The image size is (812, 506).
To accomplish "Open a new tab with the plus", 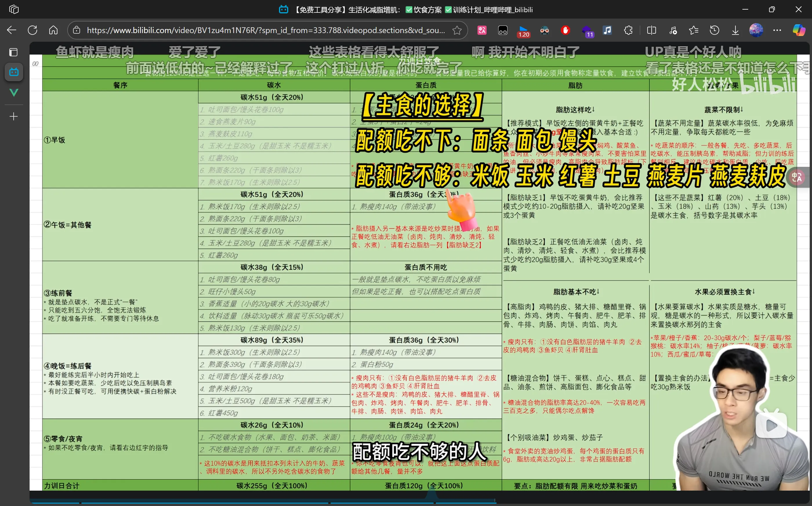I will click(x=14, y=116).
